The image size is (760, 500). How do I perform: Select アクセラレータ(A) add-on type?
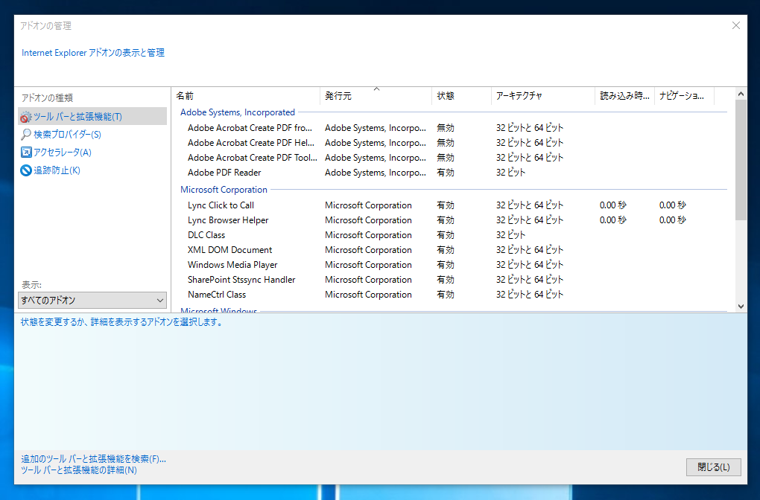63,152
